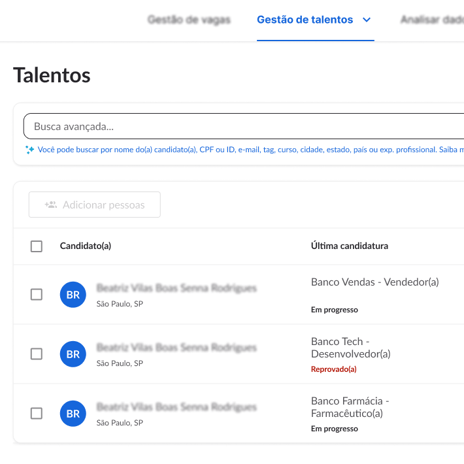Expand the Gestão de talentos chevron
This screenshot has height=464, width=464.
[x=367, y=20]
